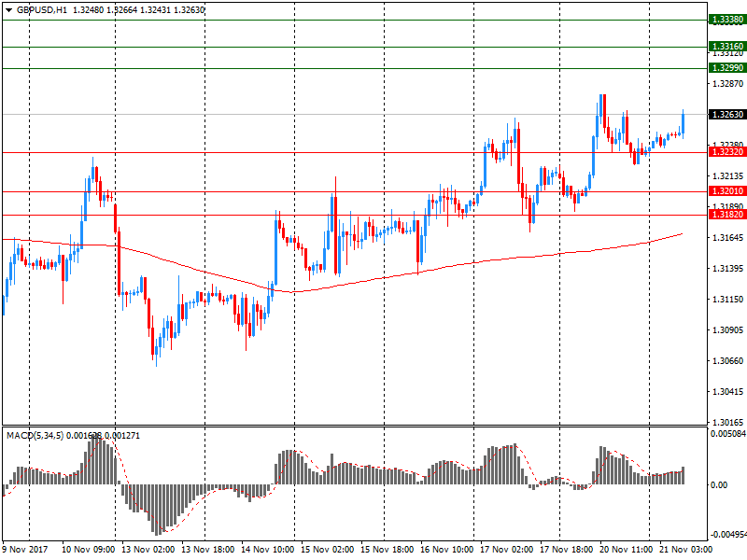The image size is (747, 560).
Task: Click the 21 Nov 03:00 time axis label
Action: pos(686,550)
